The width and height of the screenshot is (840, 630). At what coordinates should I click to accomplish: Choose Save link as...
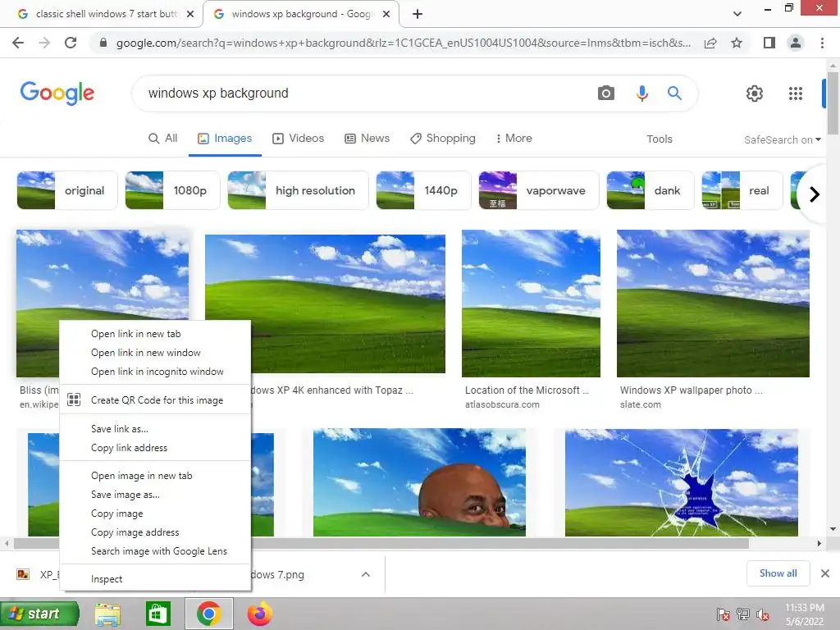[155, 428]
